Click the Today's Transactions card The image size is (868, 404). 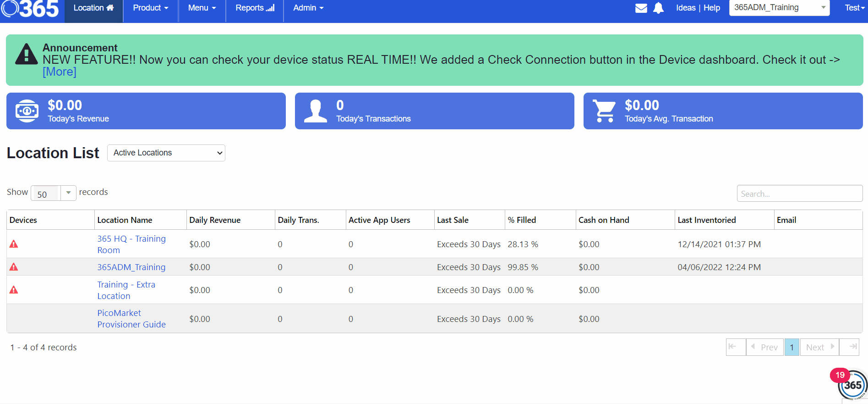point(435,111)
